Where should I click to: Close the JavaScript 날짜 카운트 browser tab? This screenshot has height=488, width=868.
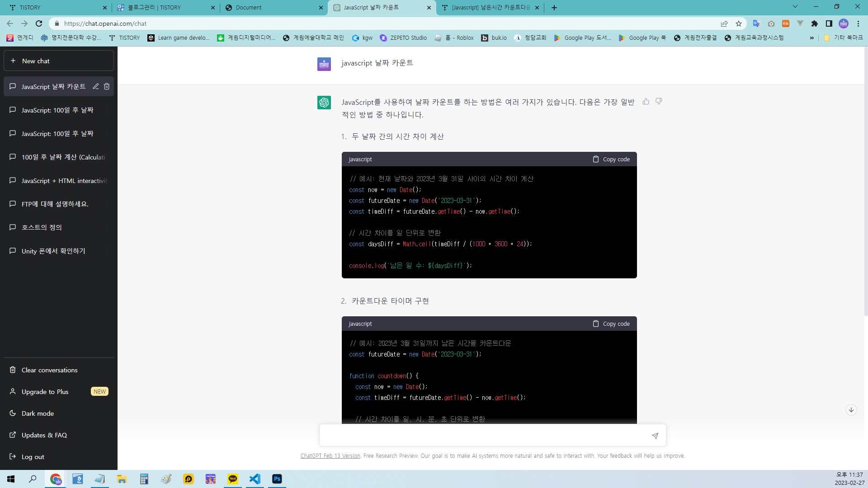pos(429,8)
